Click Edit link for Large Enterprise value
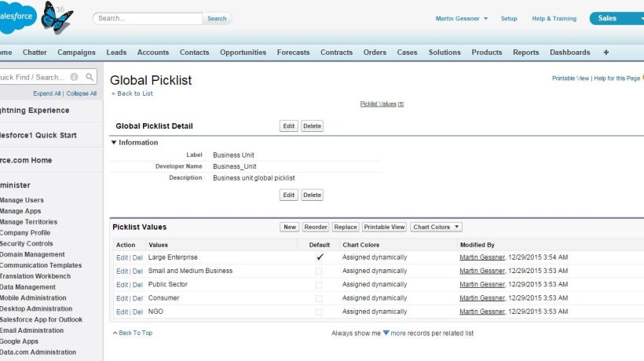Screen dimensions: 644x361 122,257
